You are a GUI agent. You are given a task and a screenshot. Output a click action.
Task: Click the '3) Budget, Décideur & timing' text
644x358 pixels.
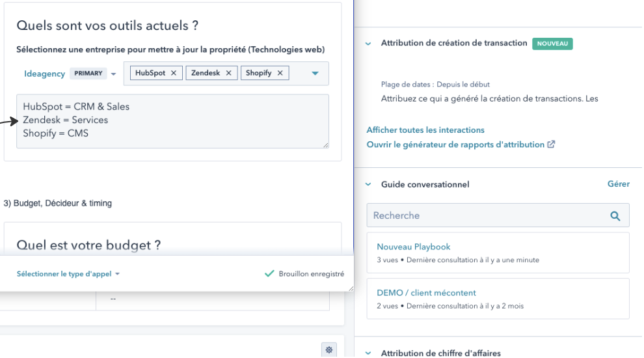[57, 204]
